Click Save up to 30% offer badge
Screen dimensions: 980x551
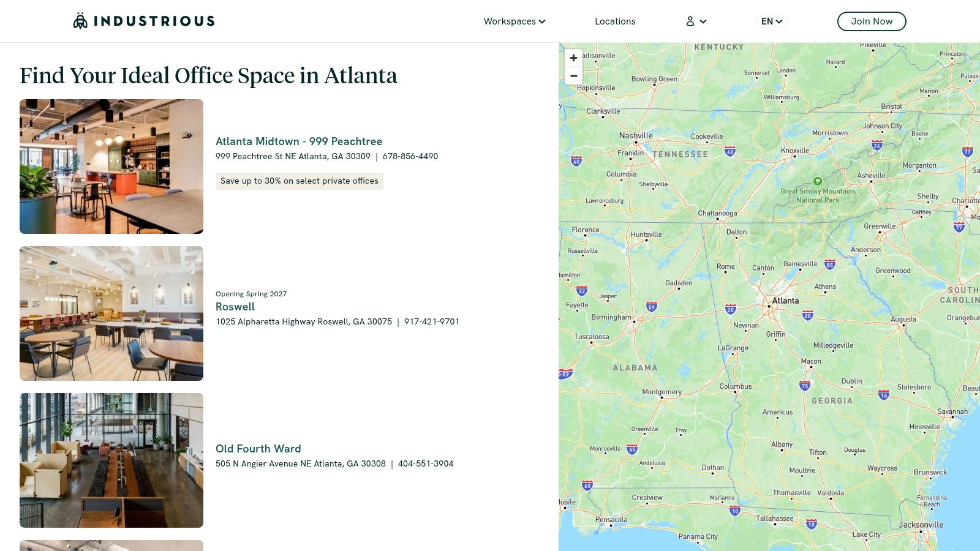click(x=300, y=181)
